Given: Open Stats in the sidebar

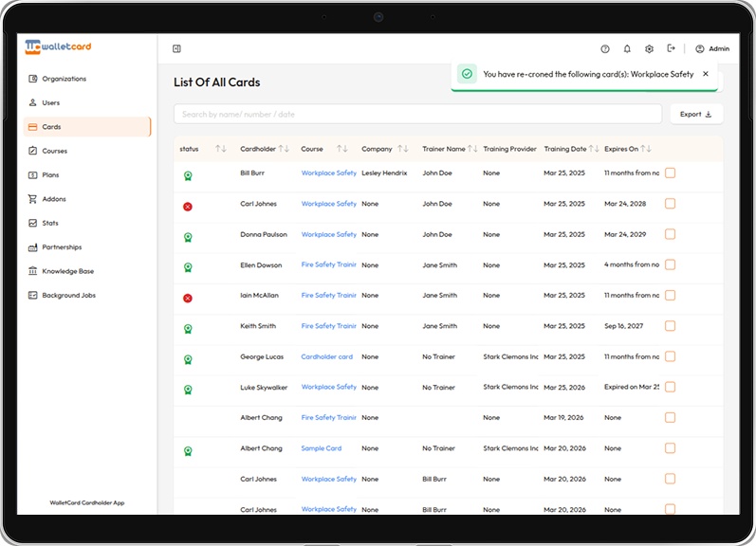Looking at the screenshot, I should (86, 223).
